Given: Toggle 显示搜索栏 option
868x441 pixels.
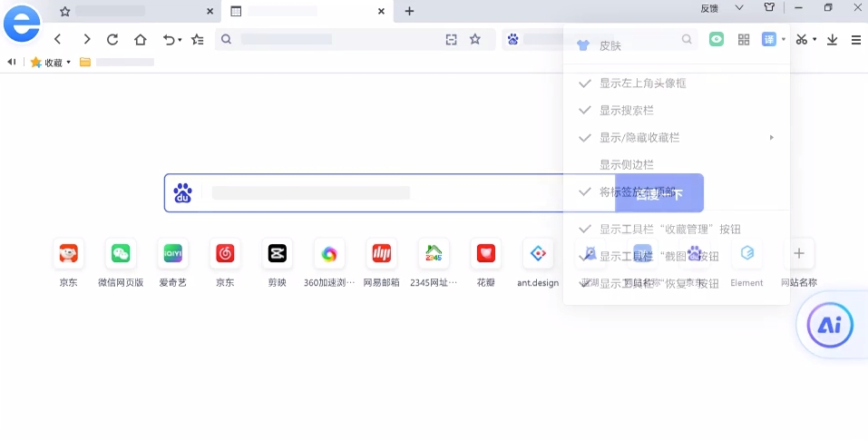Looking at the screenshot, I should 677,111.
